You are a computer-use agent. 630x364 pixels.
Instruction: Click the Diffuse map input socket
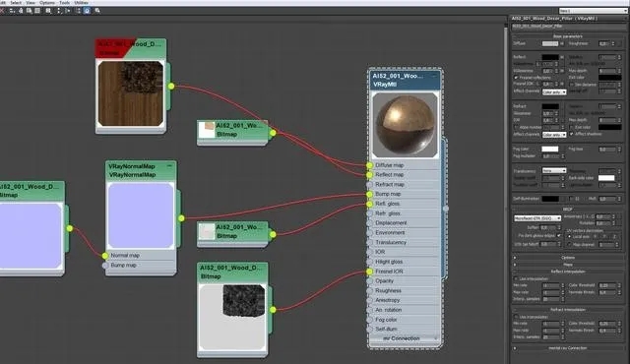pyautogui.click(x=370, y=165)
